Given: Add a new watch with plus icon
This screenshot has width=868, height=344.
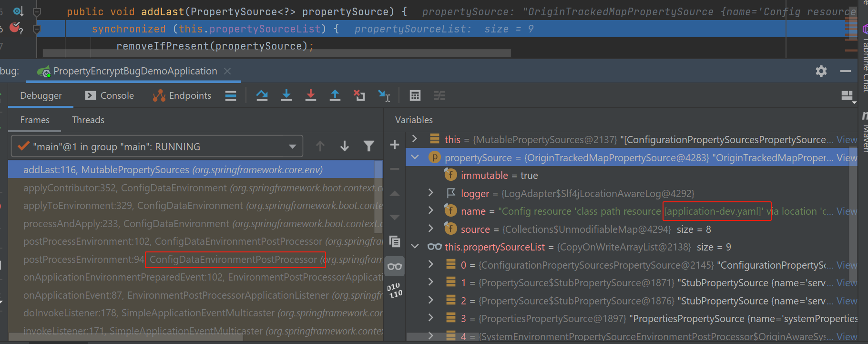Looking at the screenshot, I should 395,145.
